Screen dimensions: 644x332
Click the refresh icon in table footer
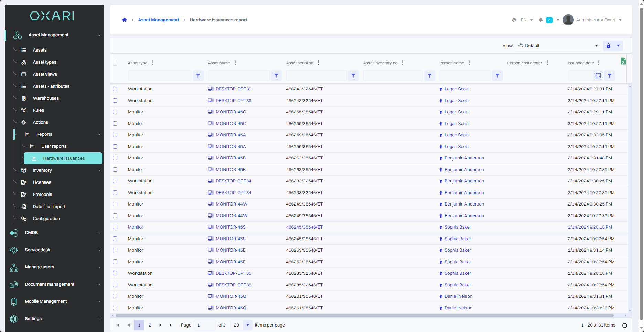click(x=625, y=325)
